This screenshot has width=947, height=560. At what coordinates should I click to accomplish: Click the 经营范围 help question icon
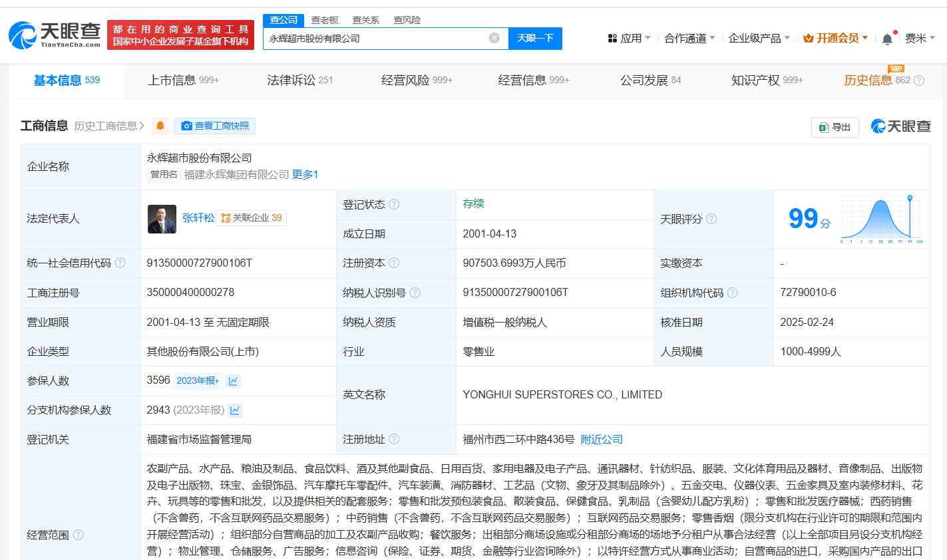coord(78,535)
